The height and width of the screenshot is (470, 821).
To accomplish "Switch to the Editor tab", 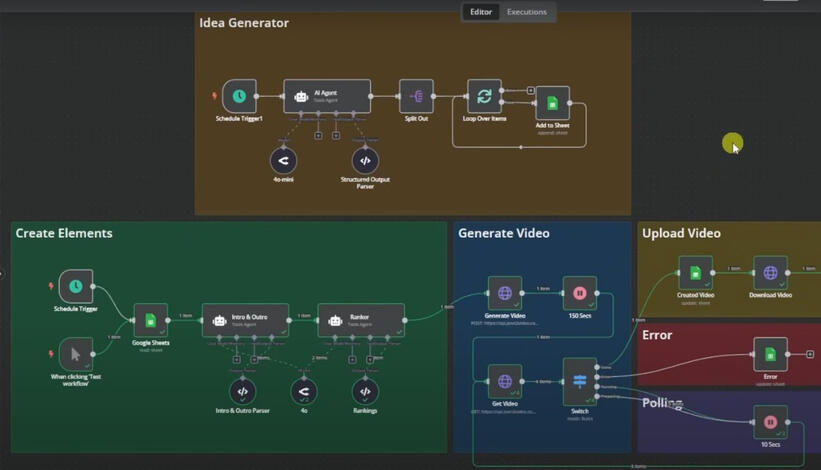I will [481, 12].
